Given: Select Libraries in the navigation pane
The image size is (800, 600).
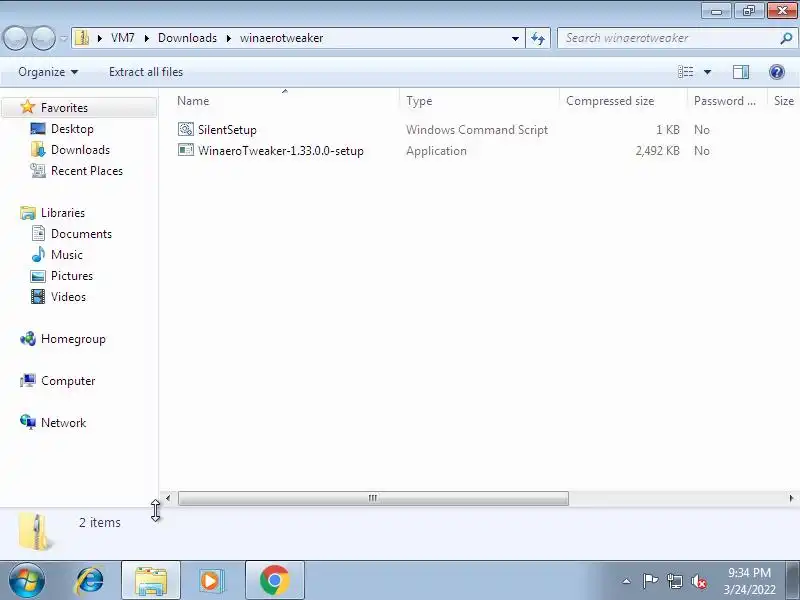Looking at the screenshot, I should 63,212.
